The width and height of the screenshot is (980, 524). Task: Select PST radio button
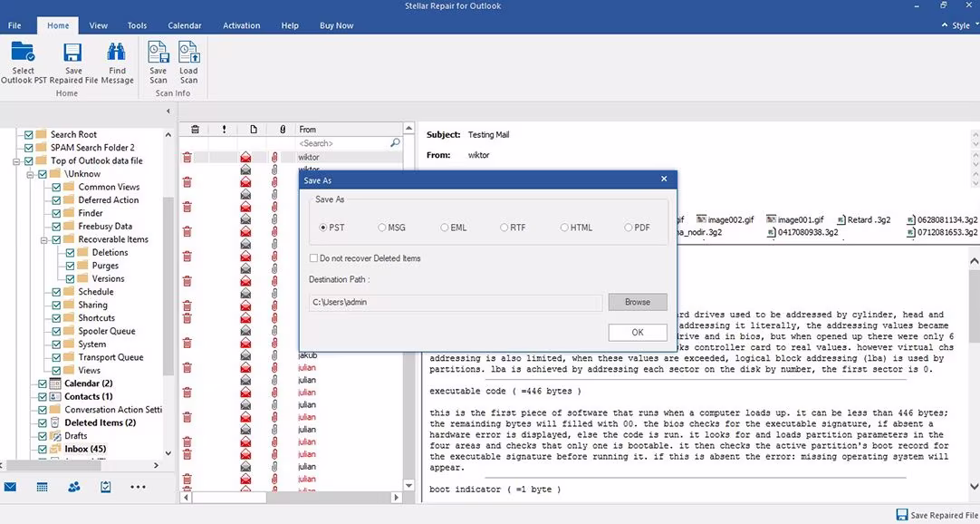coord(323,228)
